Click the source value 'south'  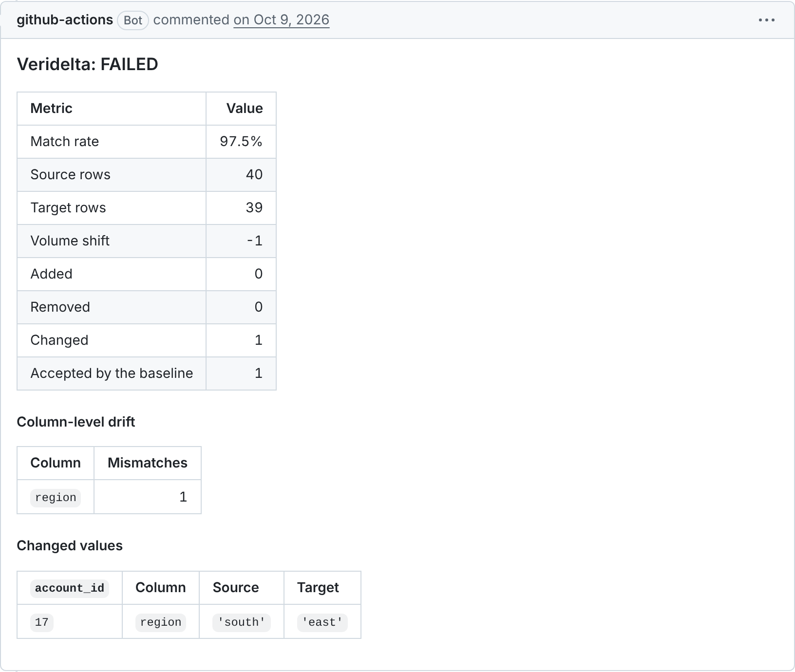point(242,622)
